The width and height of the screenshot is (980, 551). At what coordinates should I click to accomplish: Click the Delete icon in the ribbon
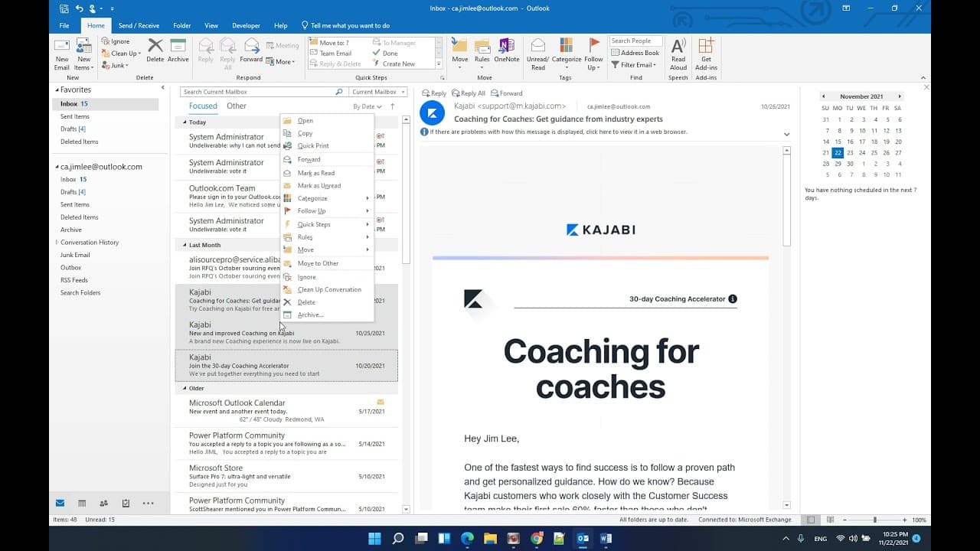pyautogui.click(x=155, y=51)
